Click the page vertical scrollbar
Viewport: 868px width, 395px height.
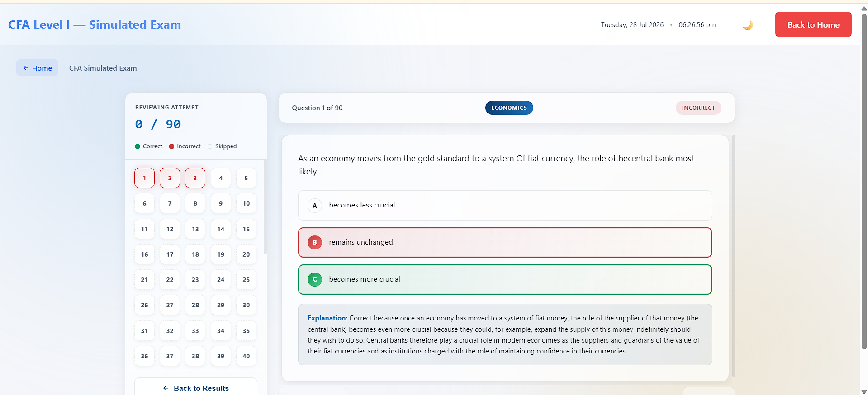pos(864,182)
